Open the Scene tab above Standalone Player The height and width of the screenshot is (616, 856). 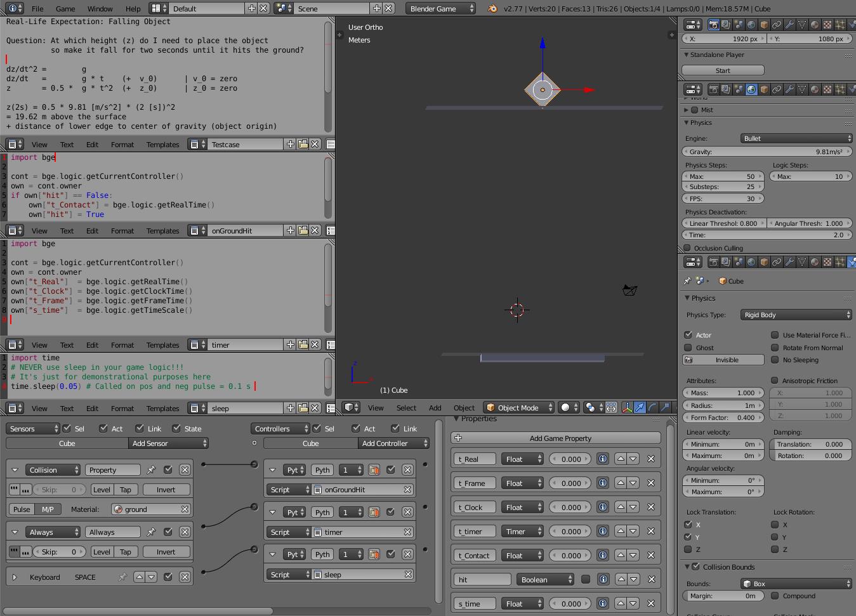(739, 25)
